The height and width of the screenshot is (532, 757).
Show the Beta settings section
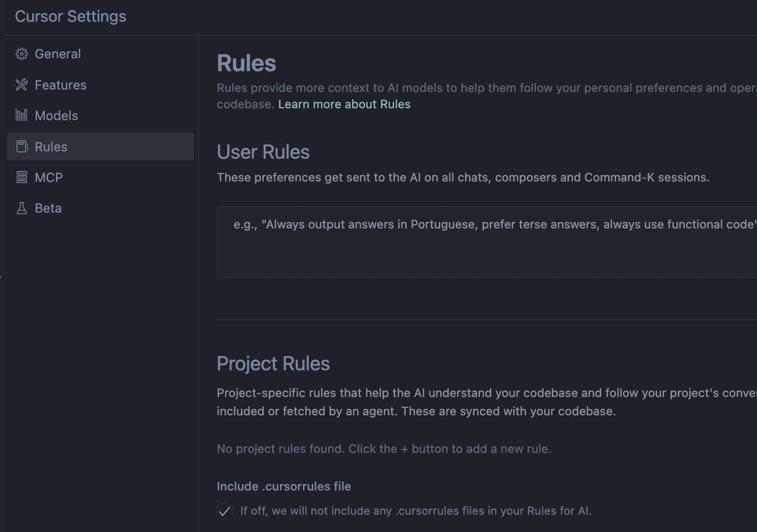(100, 208)
